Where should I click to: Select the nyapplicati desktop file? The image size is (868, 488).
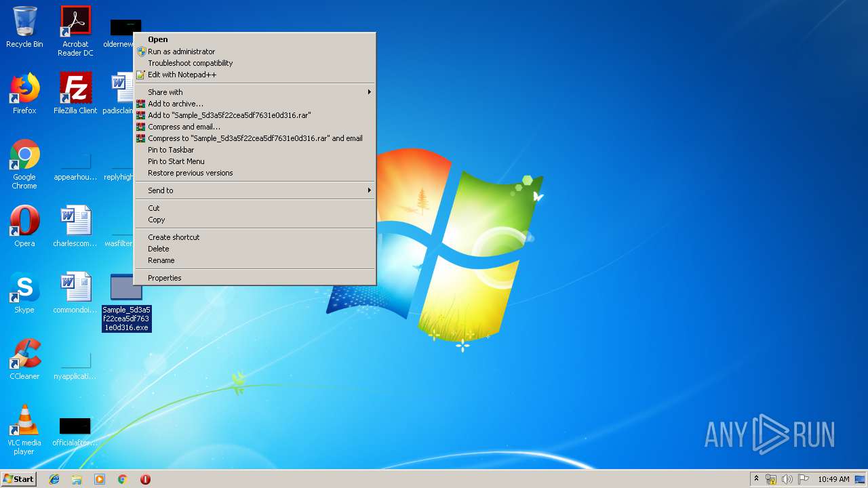[75, 366]
